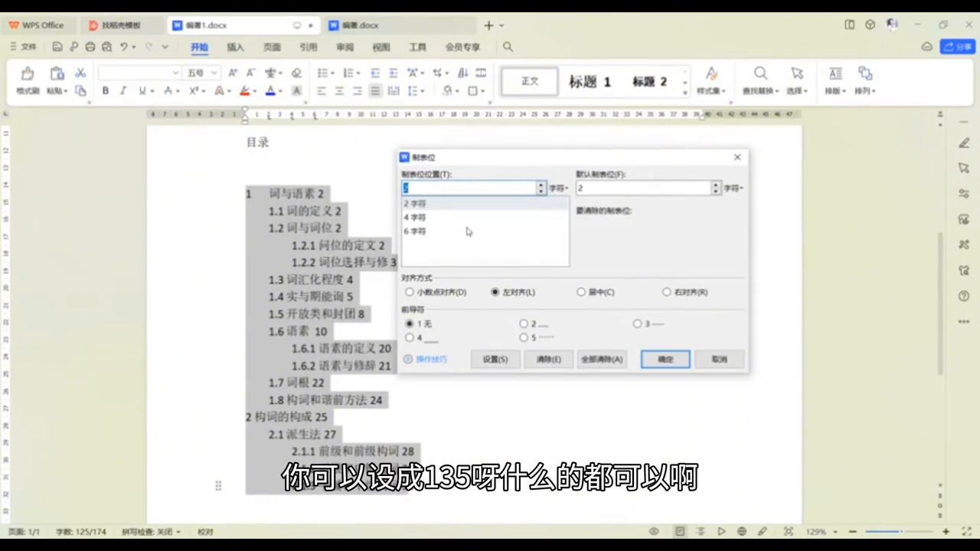Click the 清除(E) button
The image size is (980, 551).
tap(548, 359)
